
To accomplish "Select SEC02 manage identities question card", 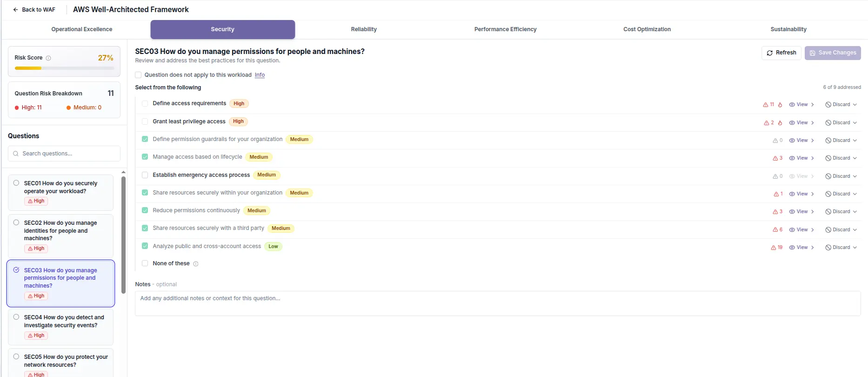I will click(61, 236).
